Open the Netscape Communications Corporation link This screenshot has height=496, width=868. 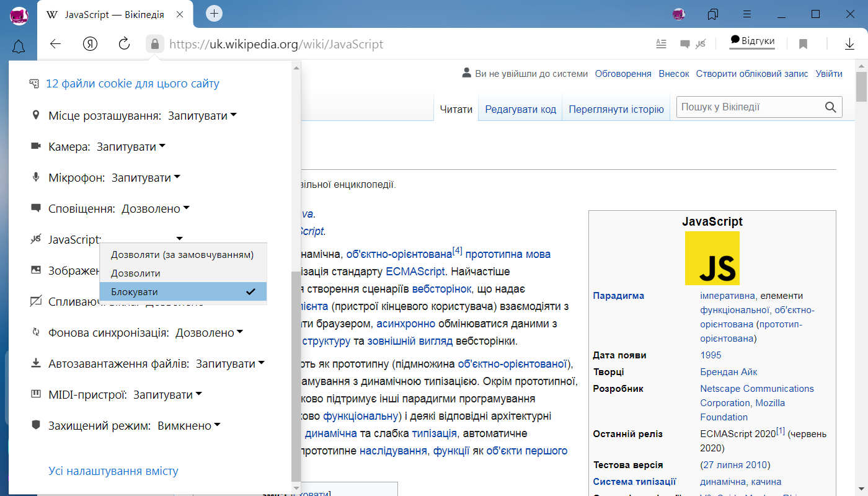[757, 396]
